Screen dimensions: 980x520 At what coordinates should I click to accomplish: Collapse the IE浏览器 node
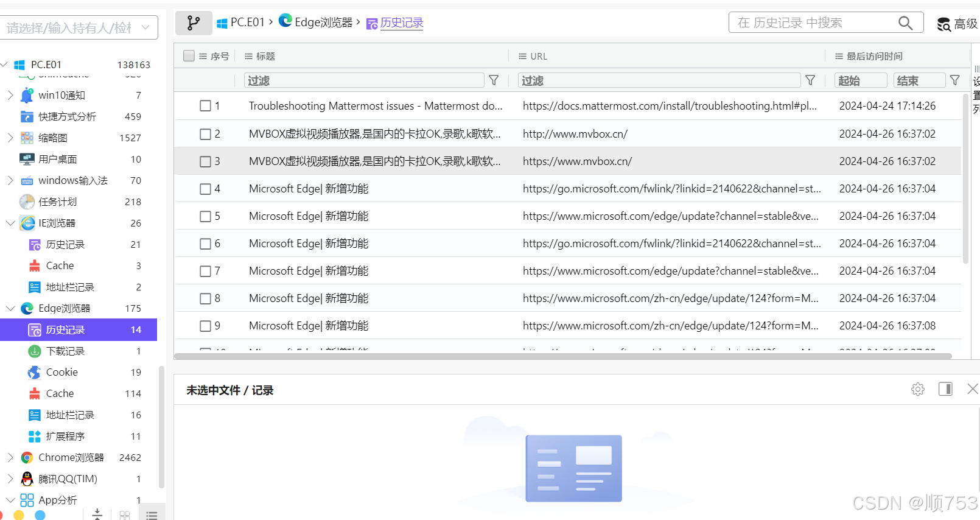point(10,223)
